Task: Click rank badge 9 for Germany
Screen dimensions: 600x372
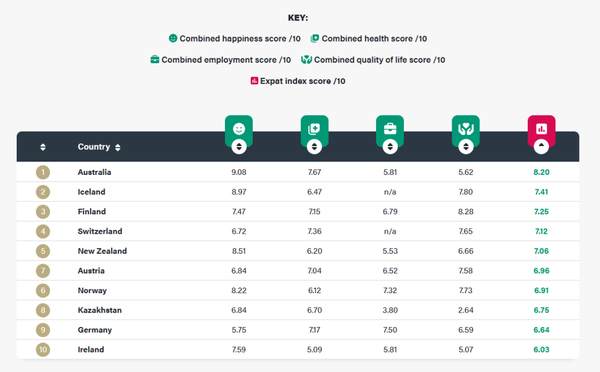Action: pyautogui.click(x=43, y=330)
